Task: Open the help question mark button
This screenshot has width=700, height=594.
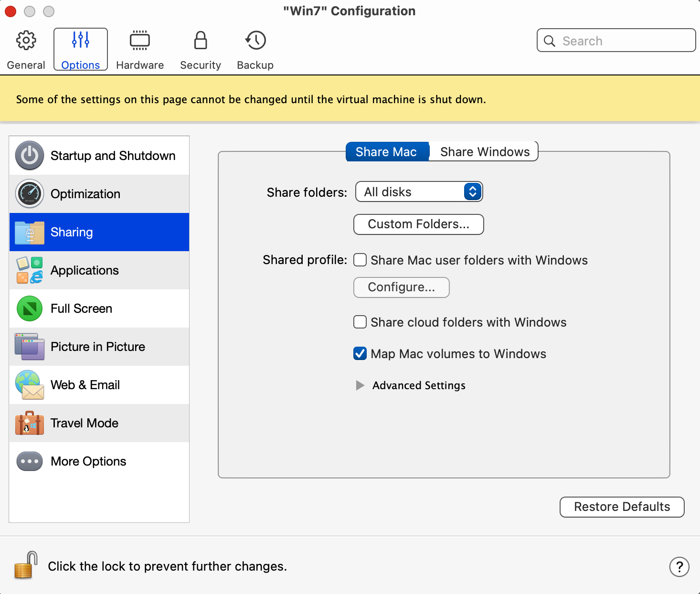Action: 679,567
